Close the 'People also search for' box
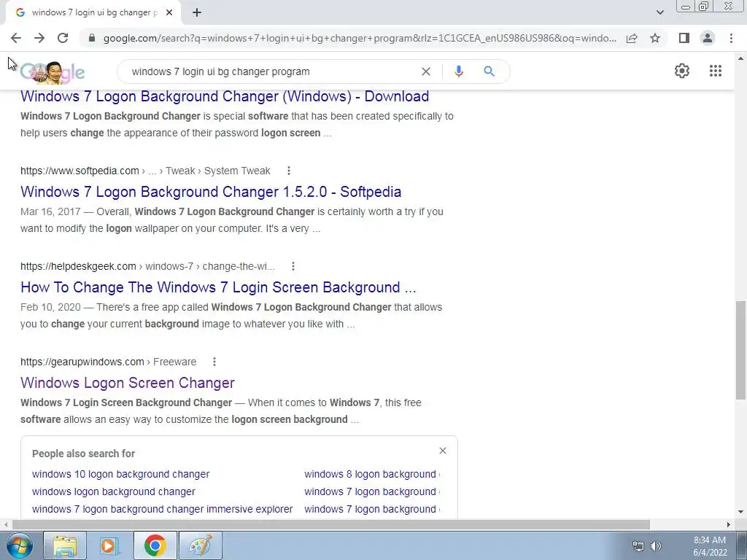 (x=443, y=451)
